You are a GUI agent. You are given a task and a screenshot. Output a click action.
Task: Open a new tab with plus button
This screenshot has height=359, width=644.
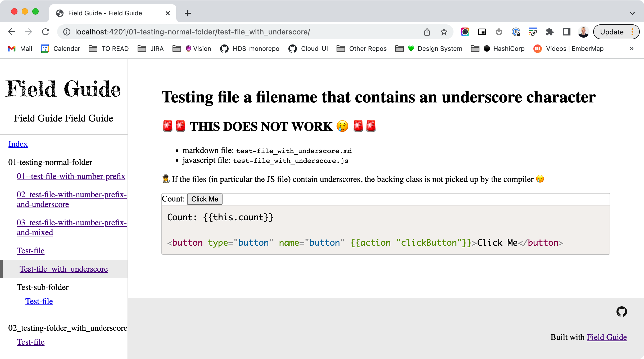pyautogui.click(x=188, y=13)
